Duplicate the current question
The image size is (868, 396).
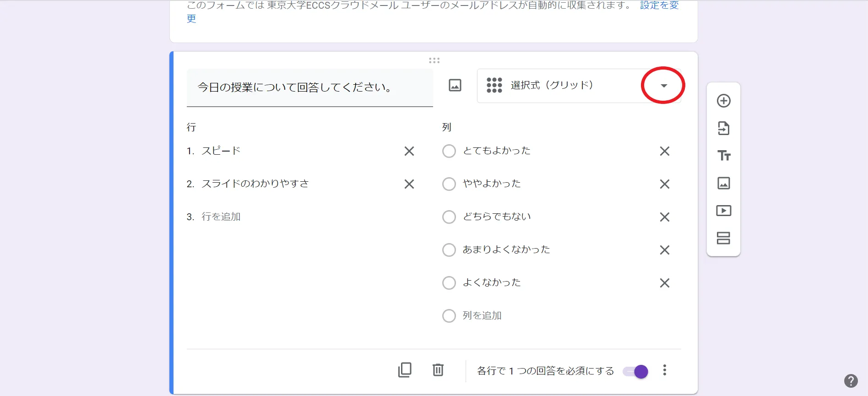[405, 370]
